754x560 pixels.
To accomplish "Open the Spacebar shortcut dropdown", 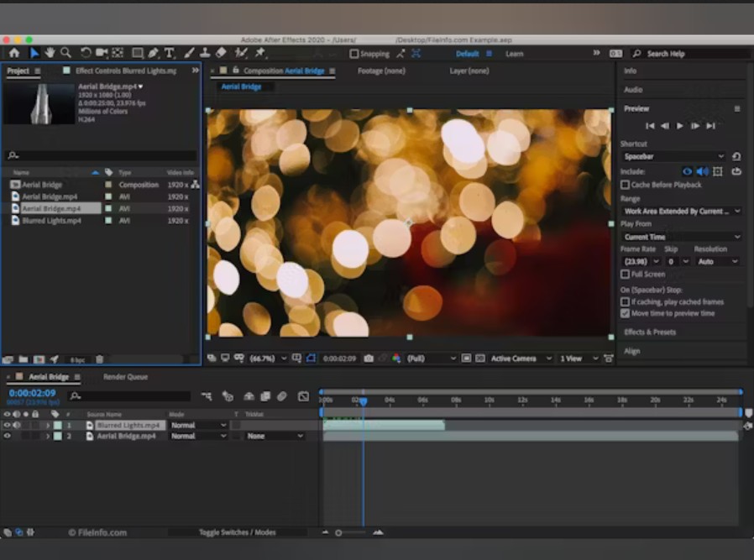I will pyautogui.click(x=673, y=156).
